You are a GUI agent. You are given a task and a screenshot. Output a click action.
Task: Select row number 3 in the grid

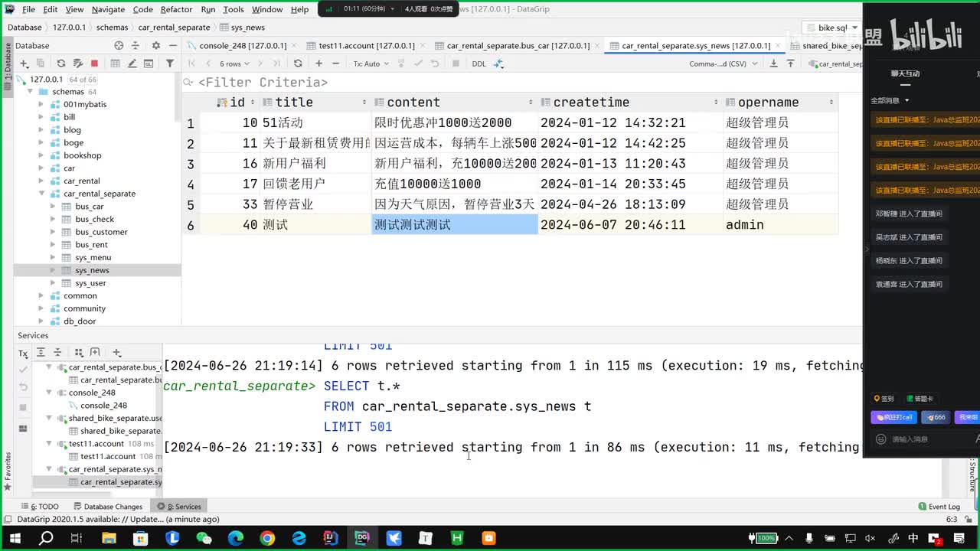click(191, 164)
